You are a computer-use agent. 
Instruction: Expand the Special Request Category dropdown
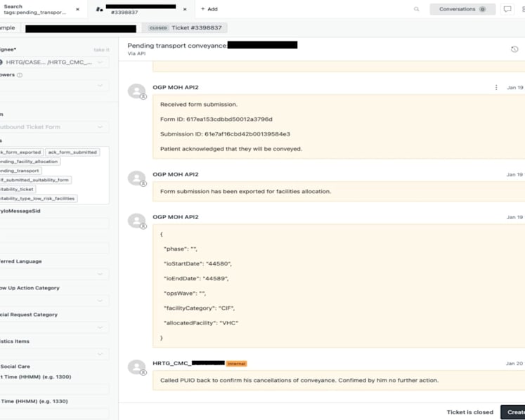pyautogui.click(x=53, y=327)
